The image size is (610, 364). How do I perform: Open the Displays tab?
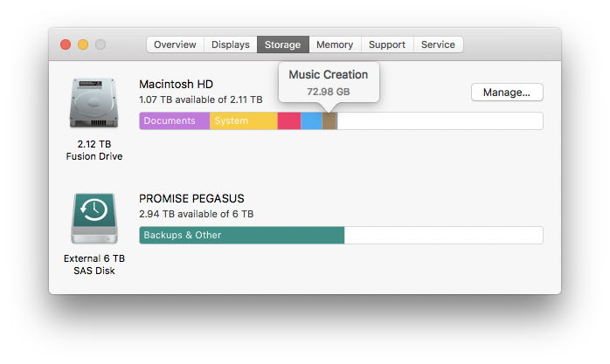(230, 45)
